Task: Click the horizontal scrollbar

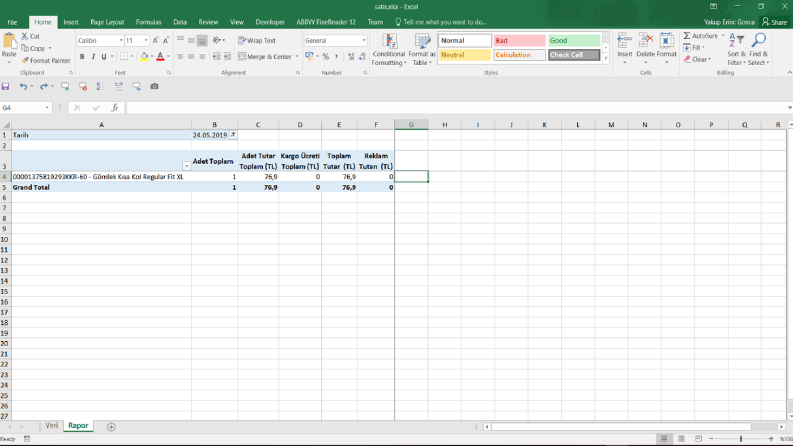Action: click(622, 427)
